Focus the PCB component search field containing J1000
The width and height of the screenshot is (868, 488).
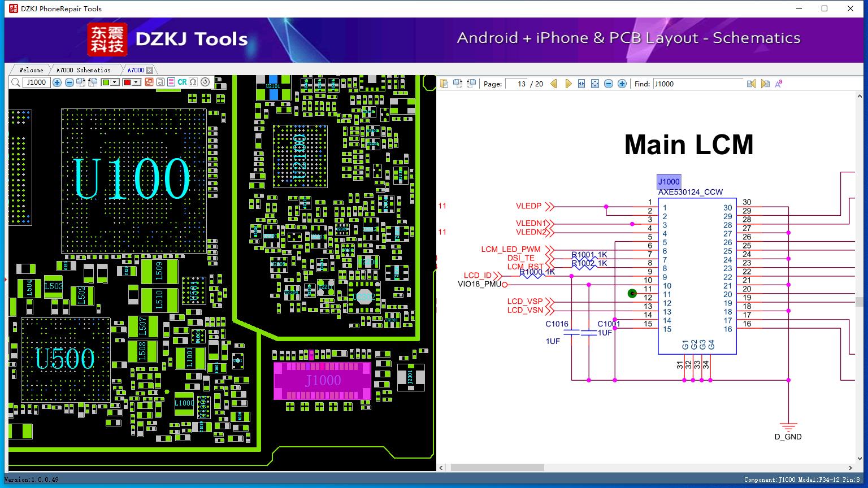[37, 82]
